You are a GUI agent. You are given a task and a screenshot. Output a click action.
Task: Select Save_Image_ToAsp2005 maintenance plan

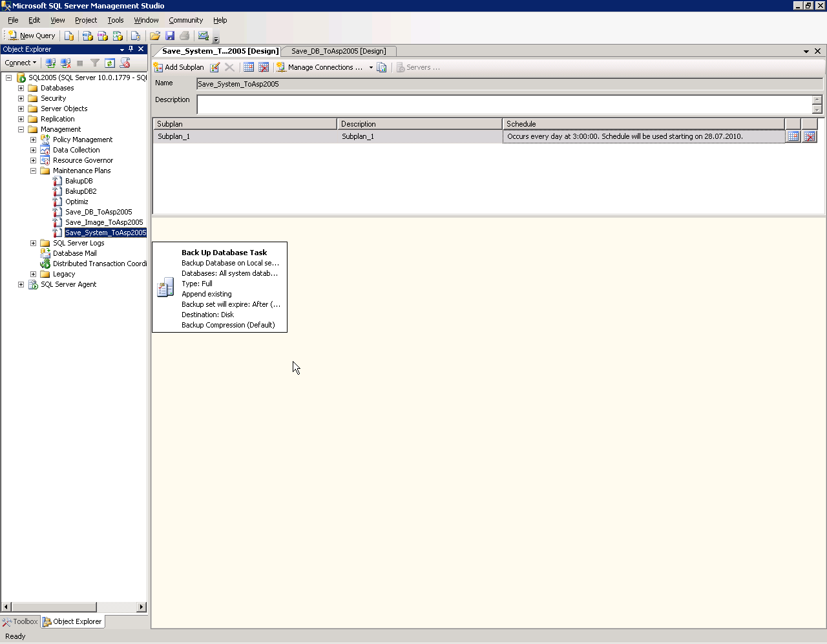click(x=104, y=222)
